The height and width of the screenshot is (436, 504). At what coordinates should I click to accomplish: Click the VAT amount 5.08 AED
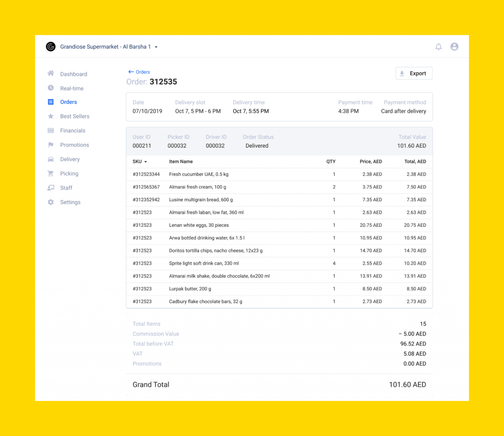[x=414, y=354]
